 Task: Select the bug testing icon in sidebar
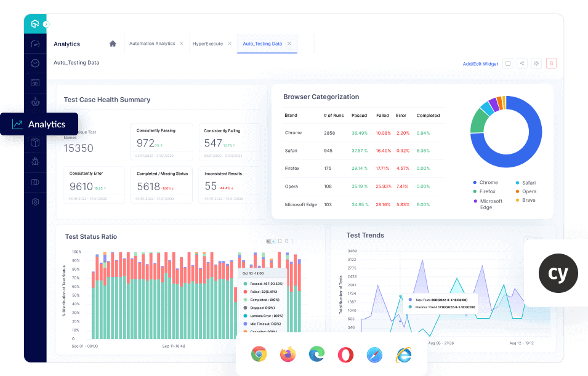35,162
